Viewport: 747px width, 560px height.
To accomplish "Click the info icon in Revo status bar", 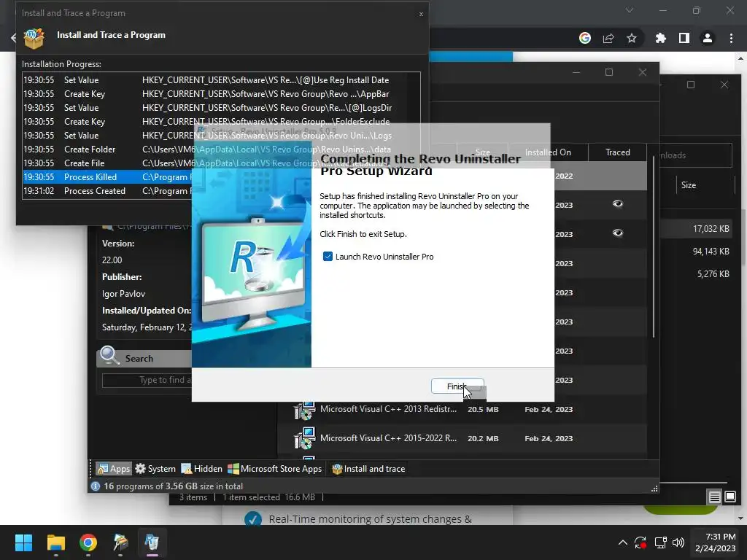I will pyautogui.click(x=96, y=486).
